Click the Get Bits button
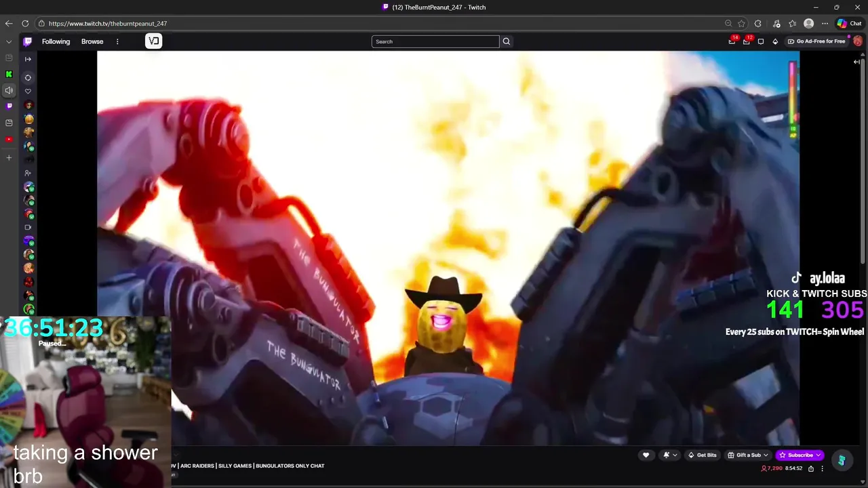 (x=702, y=455)
